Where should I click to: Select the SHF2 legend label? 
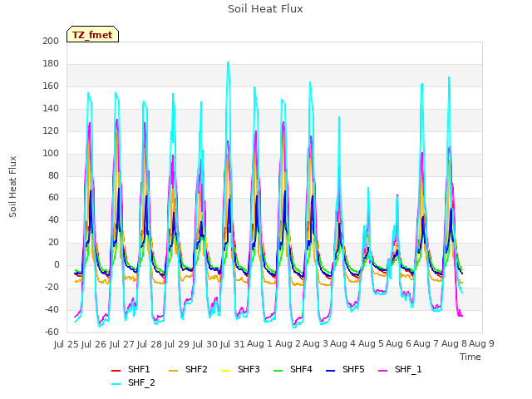pos(196,369)
